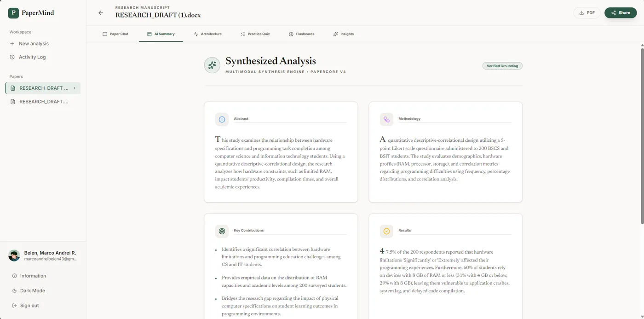Click the download icon in PDF button
The width and height of the screenshot is (644, 319).
(x=581, y=13)
